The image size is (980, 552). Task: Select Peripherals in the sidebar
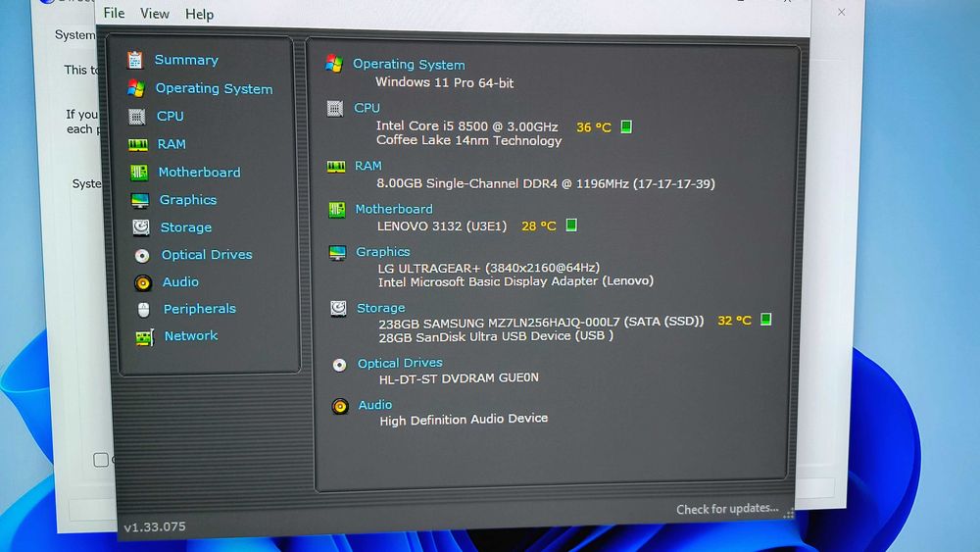[x=199, y=309]
